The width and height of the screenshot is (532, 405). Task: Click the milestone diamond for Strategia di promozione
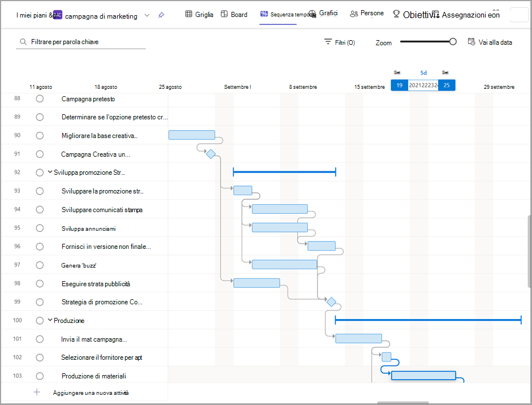tap(331, 301)
